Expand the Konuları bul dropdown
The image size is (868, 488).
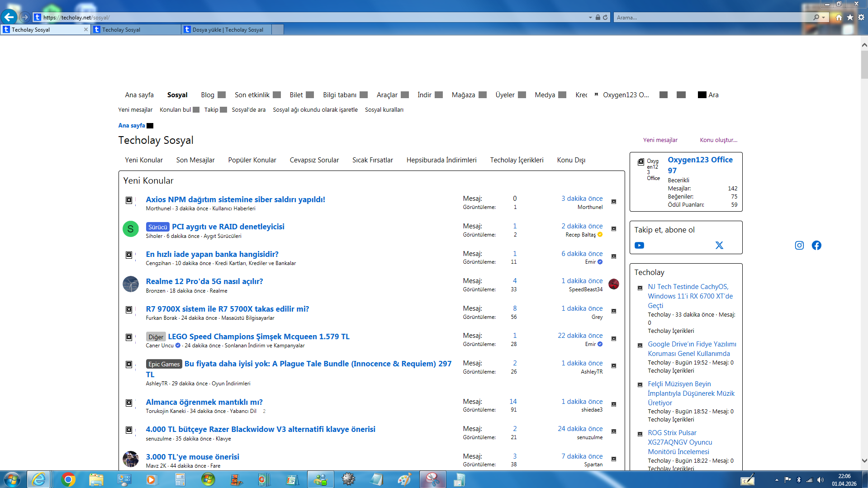[196, 110]
